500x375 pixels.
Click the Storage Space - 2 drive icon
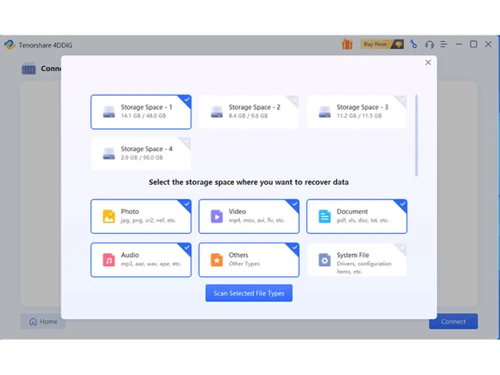tap(217, 112)
